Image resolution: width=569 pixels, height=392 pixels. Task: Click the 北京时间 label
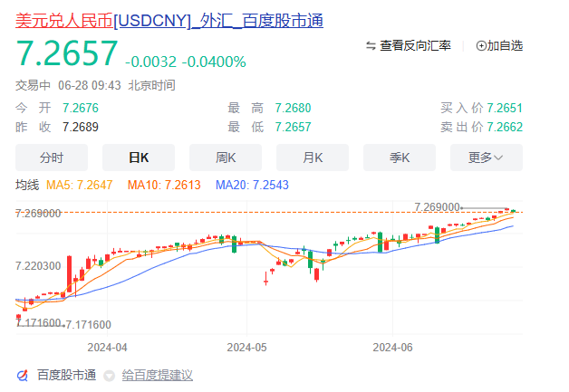point(151,86)
